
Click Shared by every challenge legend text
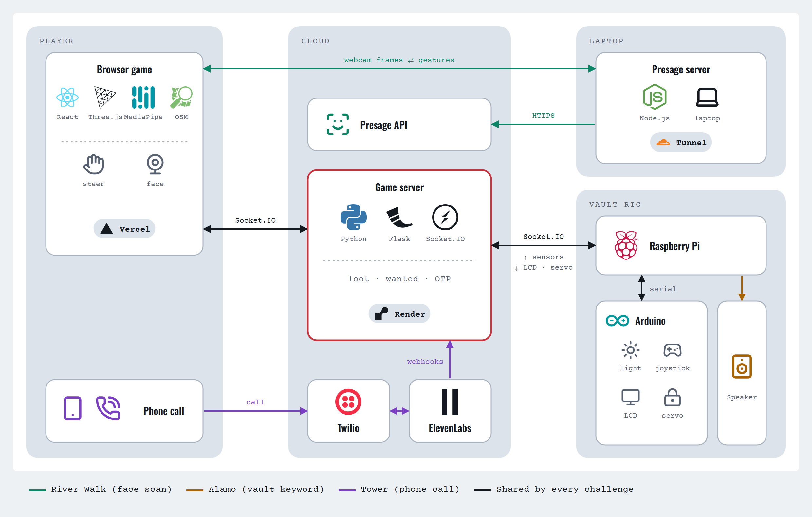[x=565, y=489]
